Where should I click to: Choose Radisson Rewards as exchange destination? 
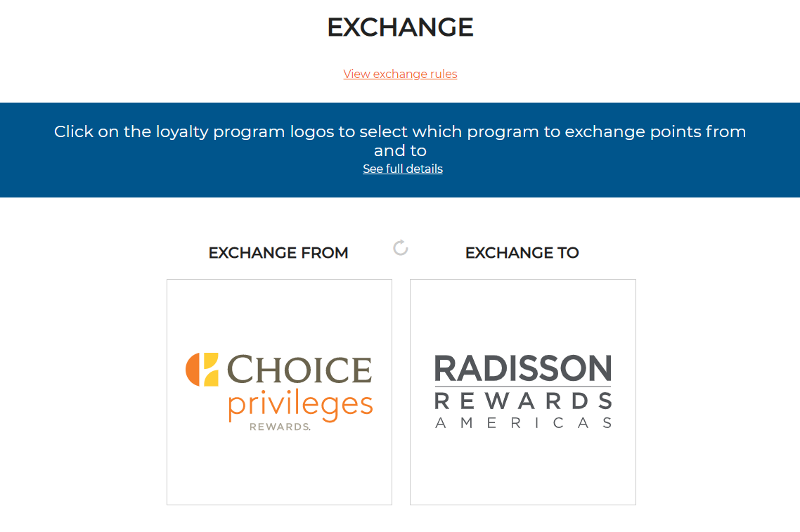point(522,391)
